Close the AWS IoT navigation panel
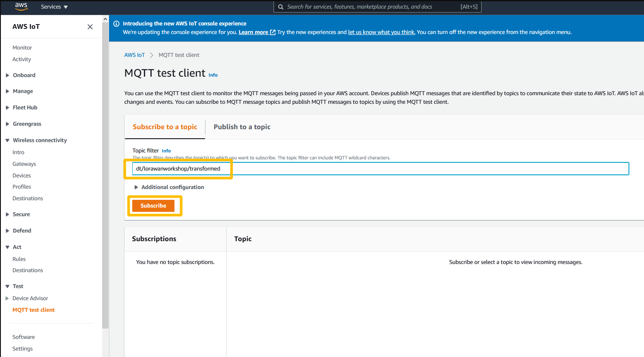 click(x=90, y=27)
